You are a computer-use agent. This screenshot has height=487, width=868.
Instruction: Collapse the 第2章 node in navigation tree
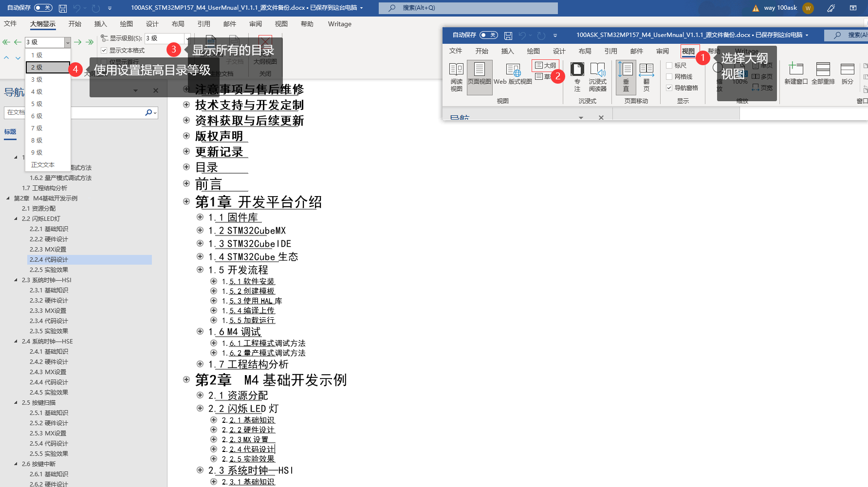point(8,198)
